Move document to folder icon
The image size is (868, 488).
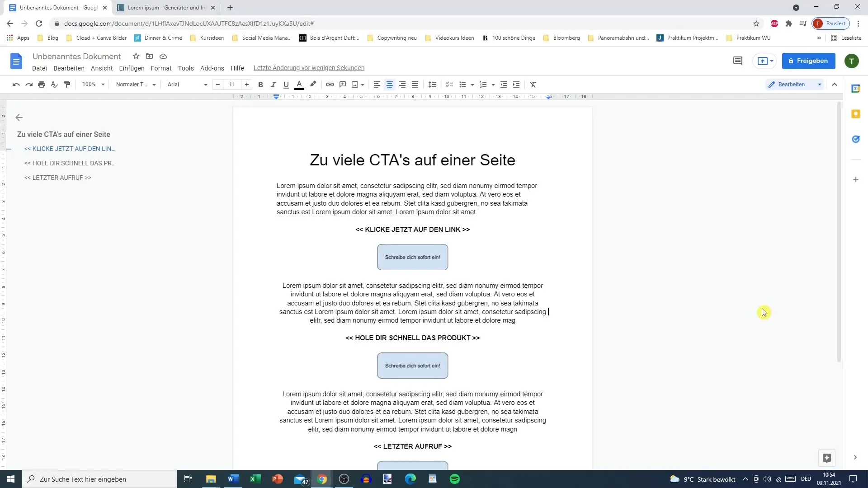tap(150, 56)
